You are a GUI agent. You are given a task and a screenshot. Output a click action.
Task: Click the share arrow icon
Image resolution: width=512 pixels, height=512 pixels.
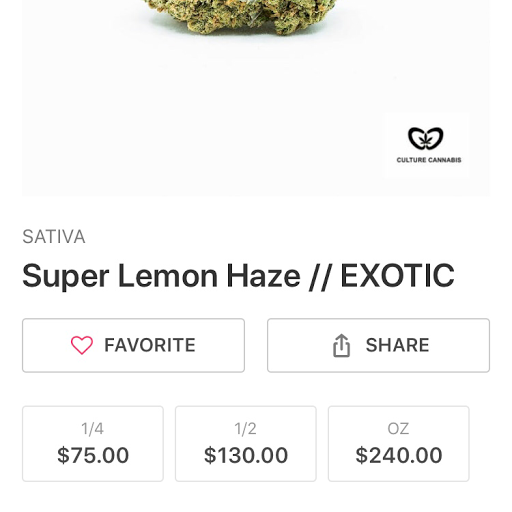click(341, 345)
